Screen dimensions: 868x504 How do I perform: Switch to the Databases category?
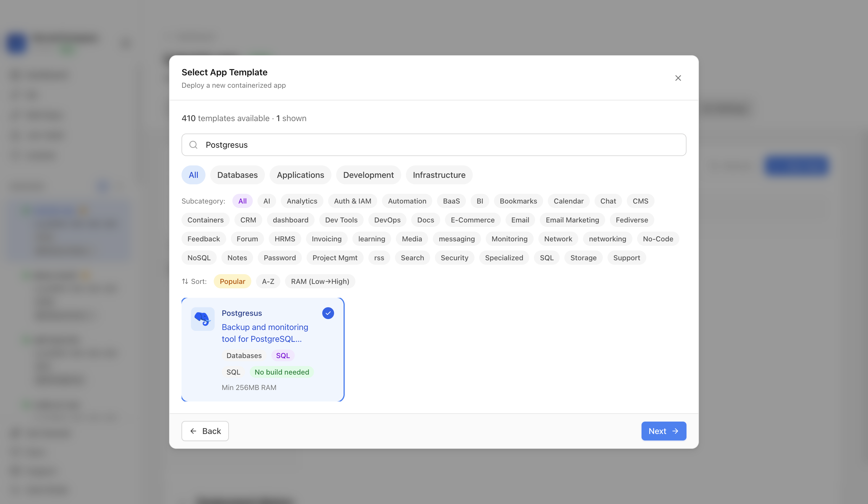[x=237, y=175]
